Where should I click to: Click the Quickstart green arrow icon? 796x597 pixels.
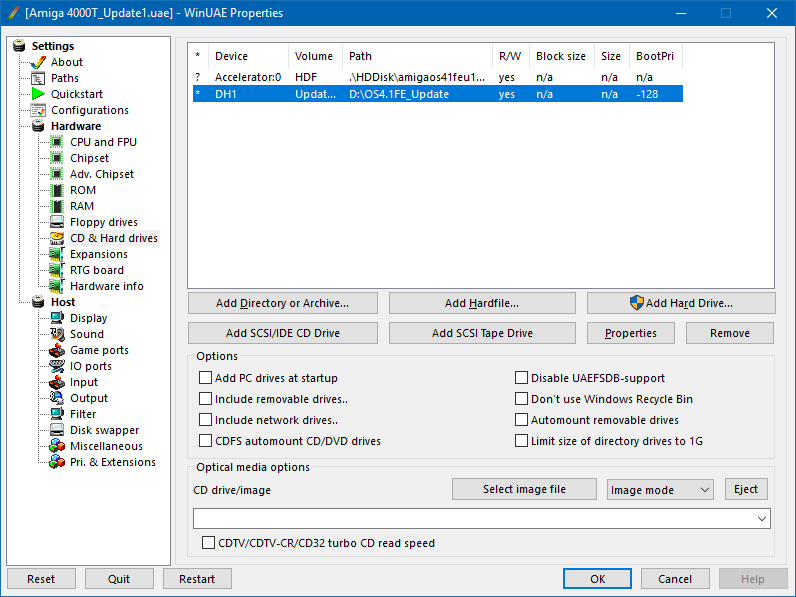pyautogui.click(x=38, y=94)
